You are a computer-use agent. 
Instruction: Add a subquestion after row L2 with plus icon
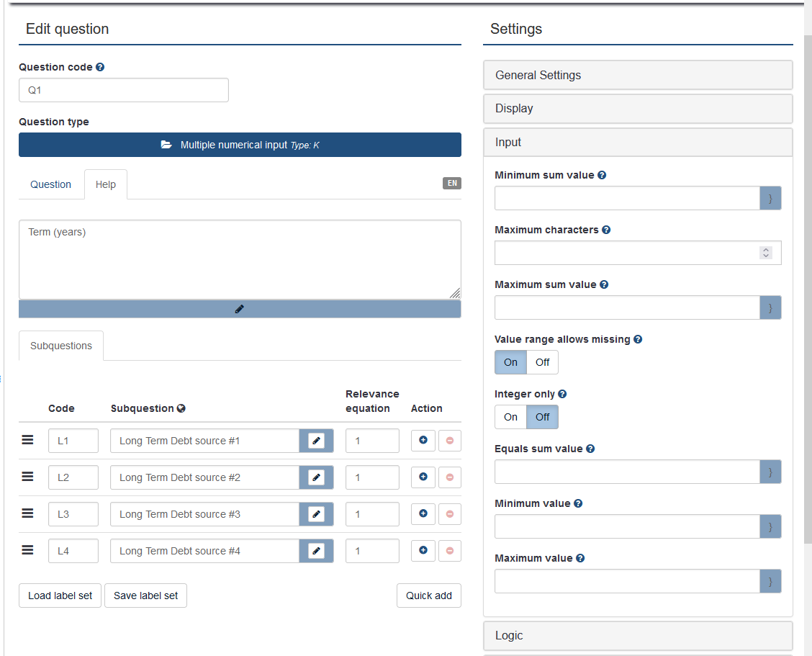tap(423, 477)
